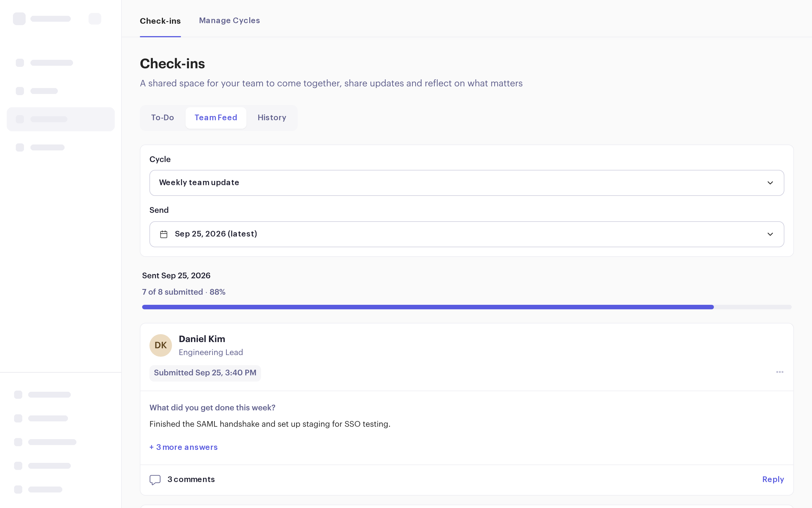The height and width of the screenshot is (508, 812).
Task: Click the DK avatar
Action: [x=161, y=345]
